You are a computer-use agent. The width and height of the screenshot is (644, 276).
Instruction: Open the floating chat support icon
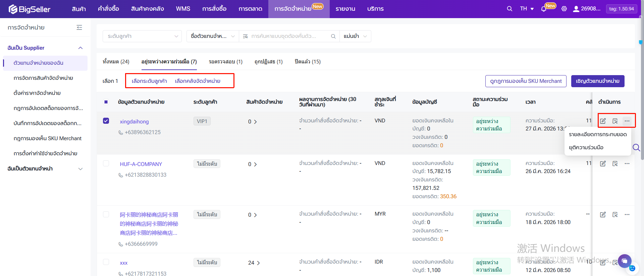(625, 261)
